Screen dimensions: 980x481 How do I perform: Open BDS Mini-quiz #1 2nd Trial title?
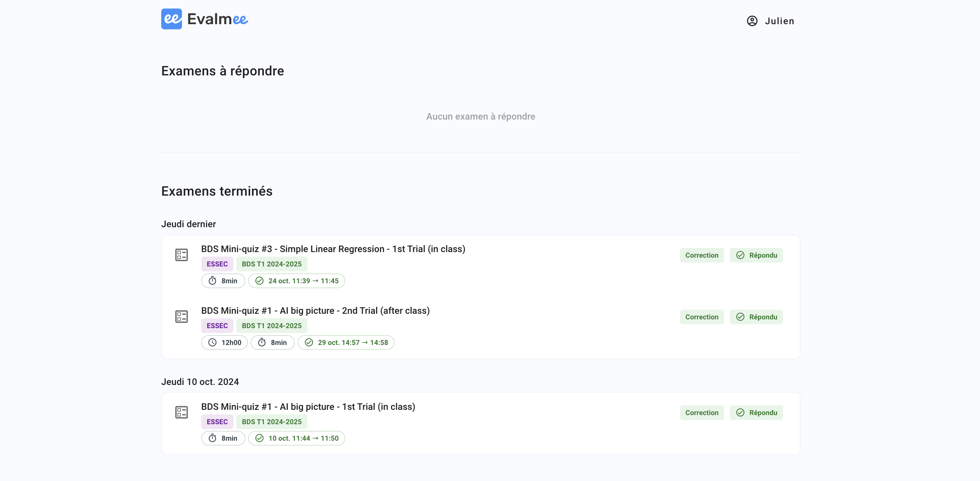coord(315,311)
